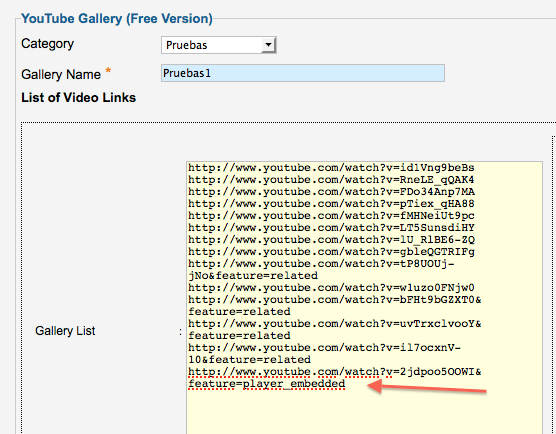Click the feature=player_embedded line
The width and height of the screenshot is (556, 434).
click(267, 384)
